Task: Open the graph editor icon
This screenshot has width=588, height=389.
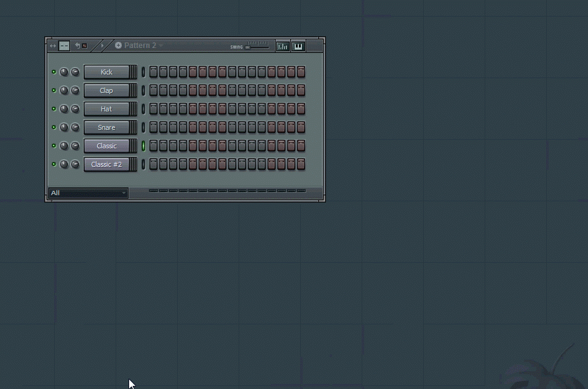Action: [282, 46]
